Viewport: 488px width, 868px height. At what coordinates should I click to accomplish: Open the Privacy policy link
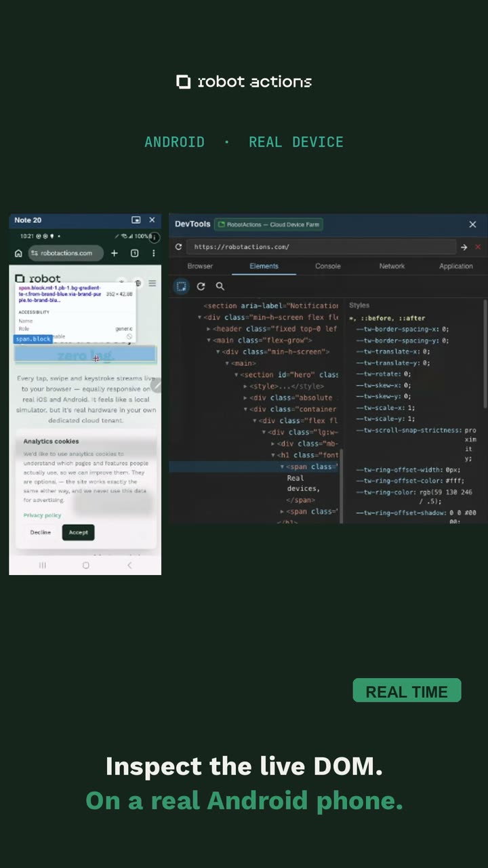tap(42, 515)
